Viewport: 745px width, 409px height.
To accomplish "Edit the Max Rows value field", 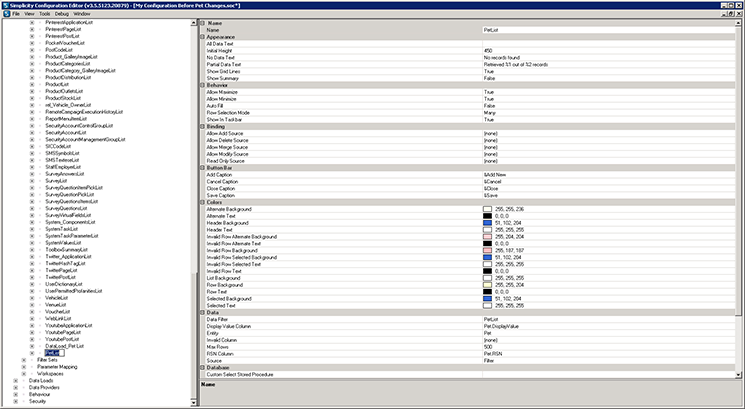I will (609, 347).
